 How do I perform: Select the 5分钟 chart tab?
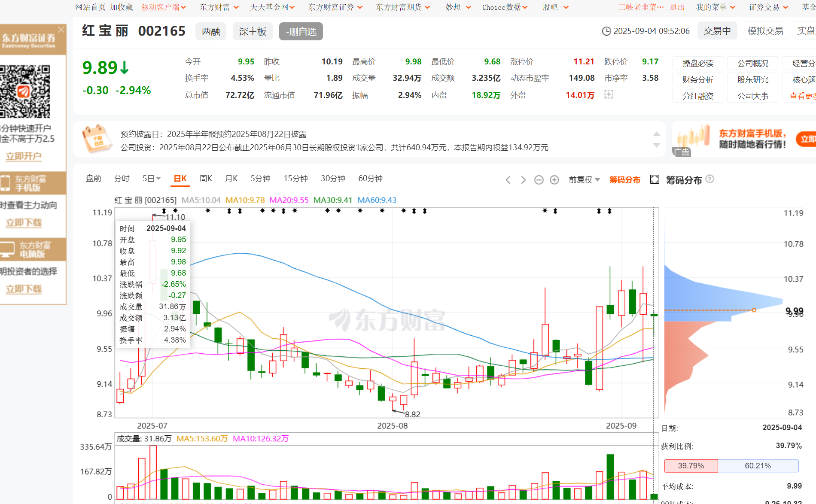coord(260,179)
